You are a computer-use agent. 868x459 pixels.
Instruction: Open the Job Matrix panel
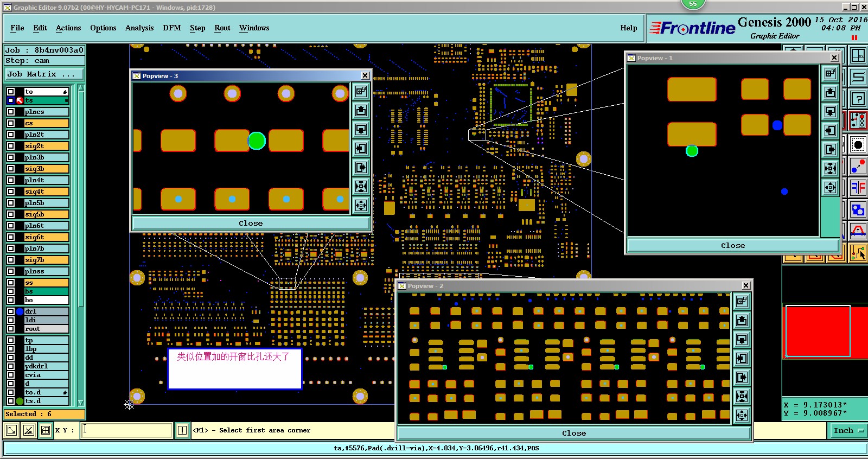44,74
